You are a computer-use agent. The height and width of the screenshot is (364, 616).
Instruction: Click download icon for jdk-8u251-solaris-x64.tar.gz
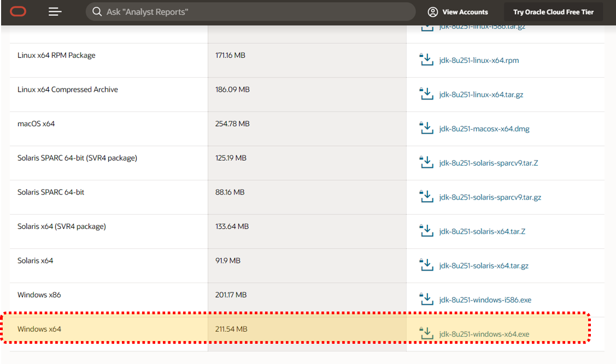coord(426,265)
